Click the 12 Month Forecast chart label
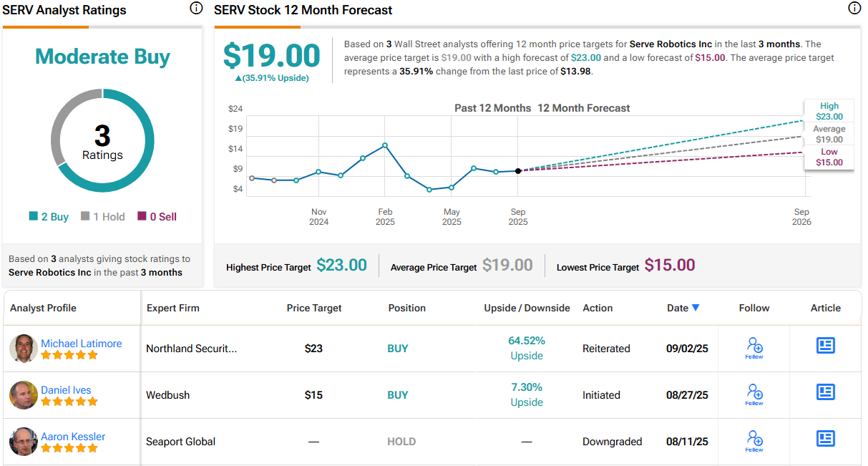This screenshot has width=868, height=466. tap(584, 108)
